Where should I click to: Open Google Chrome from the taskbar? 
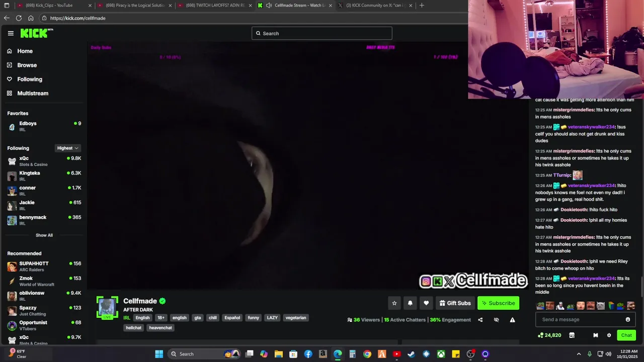pyautogui.click(x=367, y=354)
